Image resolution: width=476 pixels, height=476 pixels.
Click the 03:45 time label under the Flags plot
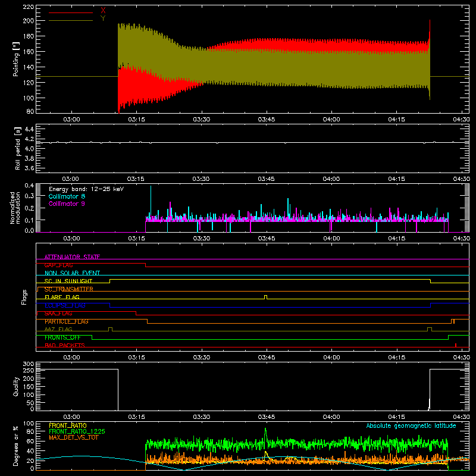point(267,358)
